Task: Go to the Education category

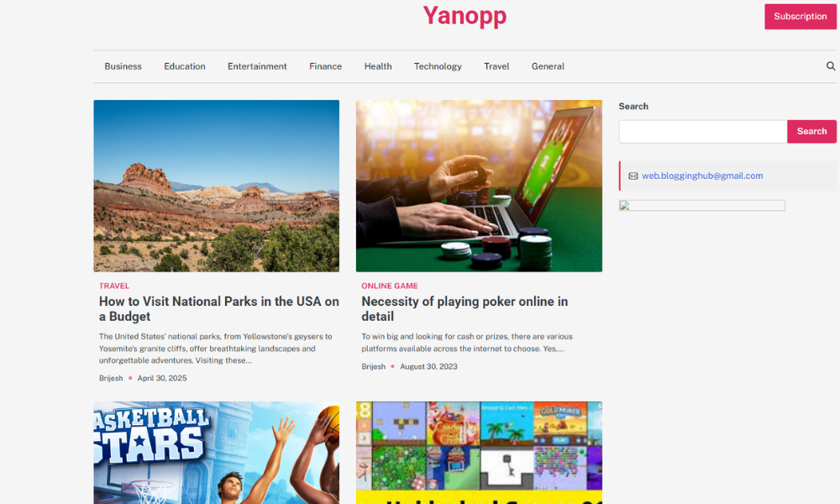Action: 184,66
